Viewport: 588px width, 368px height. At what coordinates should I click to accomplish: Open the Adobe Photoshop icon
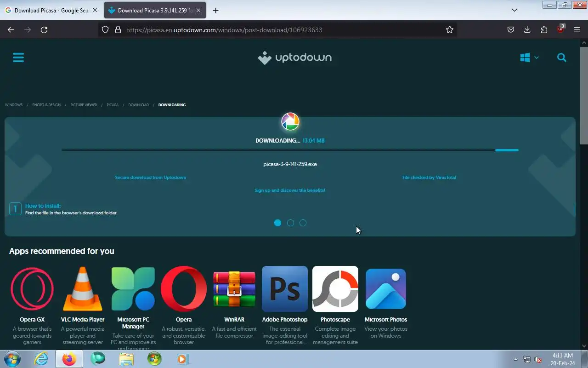coord(285,289)
